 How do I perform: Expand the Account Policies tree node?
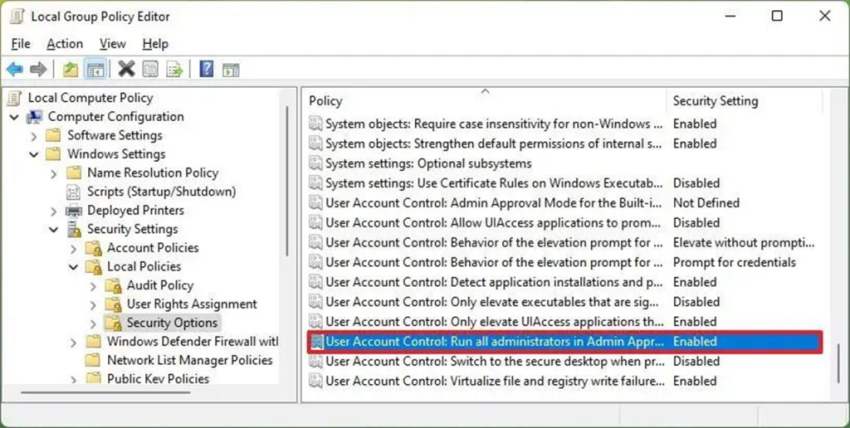coord(73,248)
